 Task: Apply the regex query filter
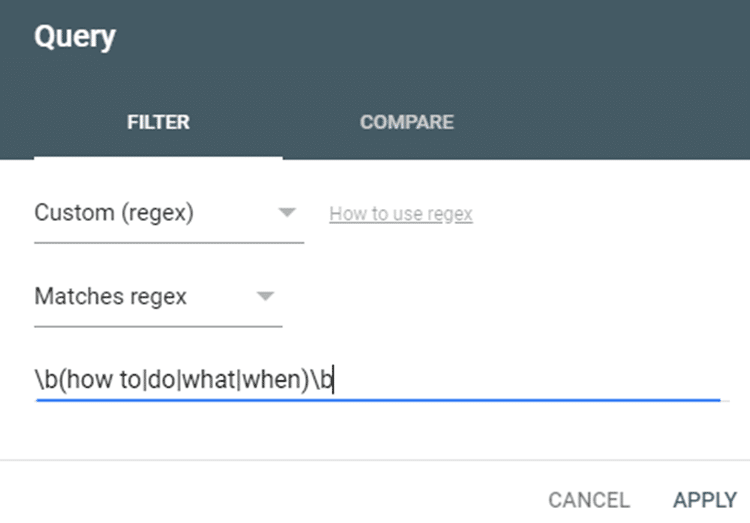tap(705, 500)
